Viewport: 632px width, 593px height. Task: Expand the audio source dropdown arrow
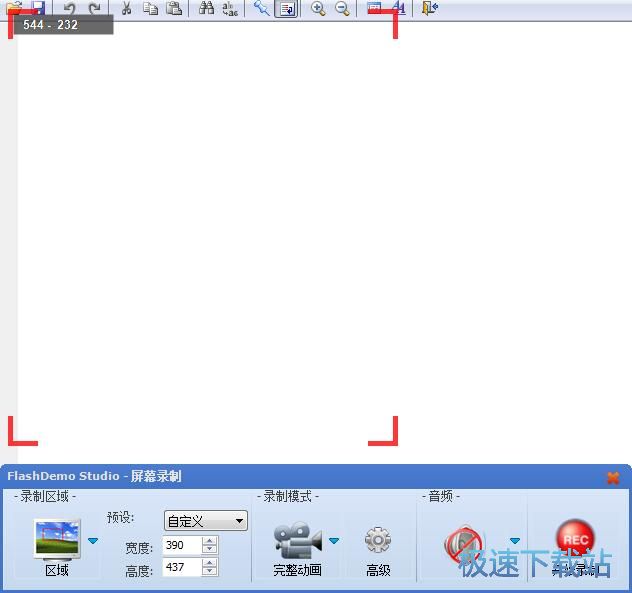tap(515, 540)
